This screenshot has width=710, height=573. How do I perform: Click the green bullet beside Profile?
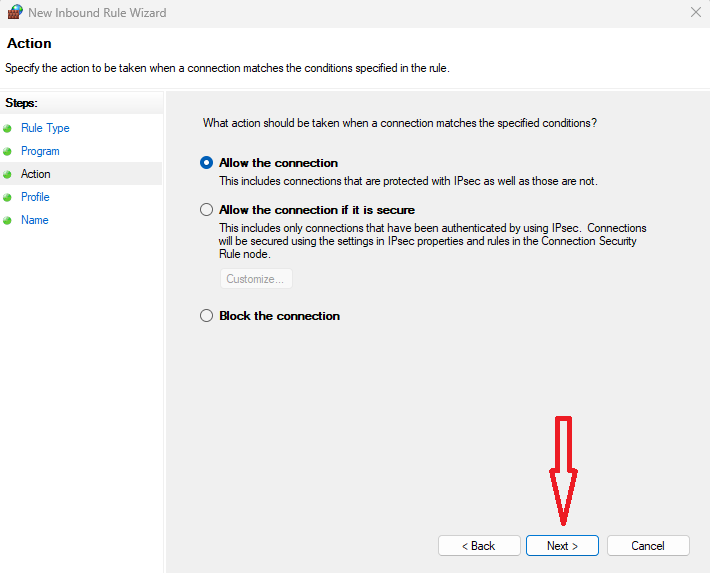tap(8, 198)
